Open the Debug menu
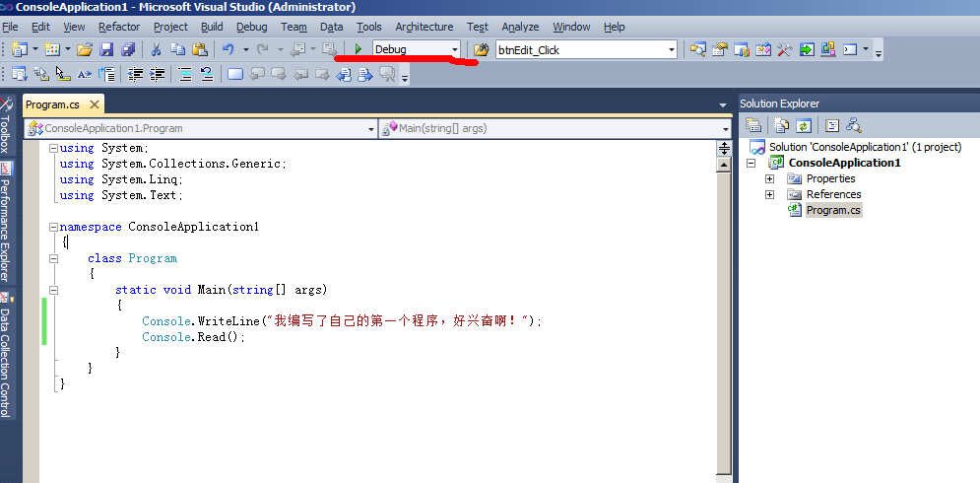 252,27
